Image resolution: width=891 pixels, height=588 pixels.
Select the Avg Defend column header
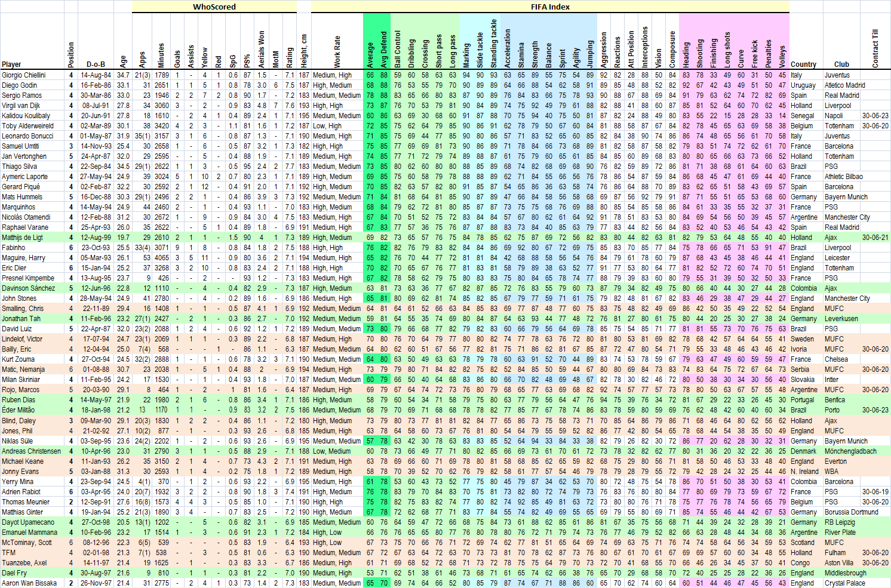(383, 41)
